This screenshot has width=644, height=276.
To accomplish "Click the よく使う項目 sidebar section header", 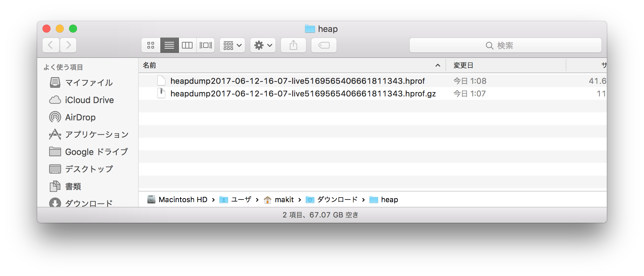I will pos(63,67).
